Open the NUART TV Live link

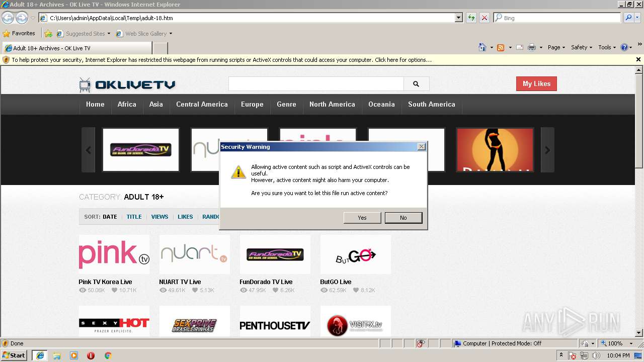pos(180,282)
